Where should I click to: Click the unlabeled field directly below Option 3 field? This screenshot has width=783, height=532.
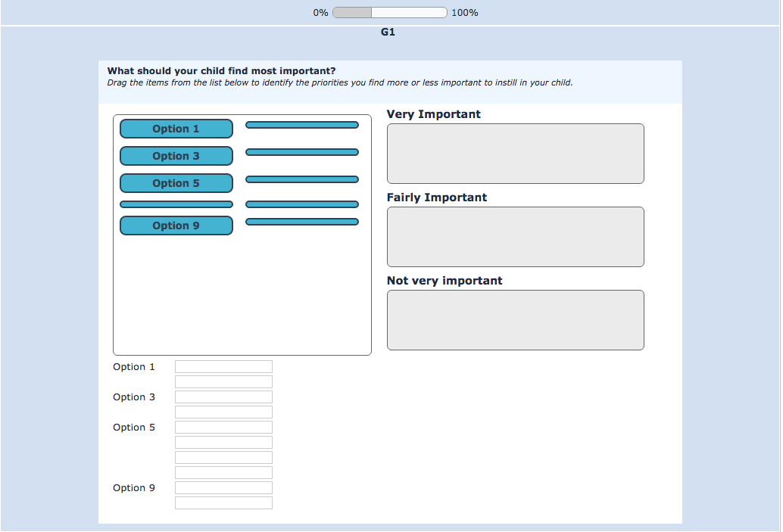click(x=223, y=412)
